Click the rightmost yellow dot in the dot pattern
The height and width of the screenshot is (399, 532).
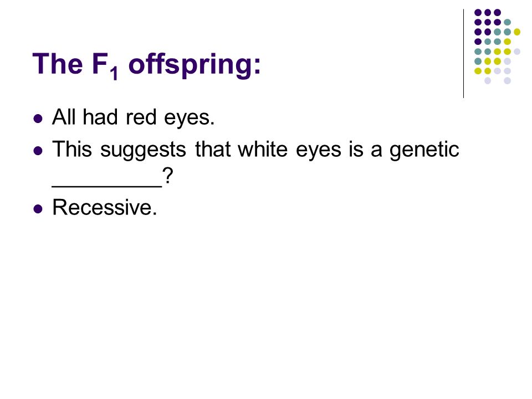pyautogui.click(x=516, y=32)
